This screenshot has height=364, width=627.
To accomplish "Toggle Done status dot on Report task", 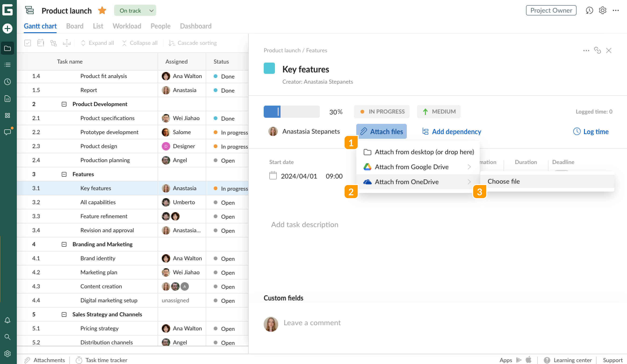I will pos(216,90).
